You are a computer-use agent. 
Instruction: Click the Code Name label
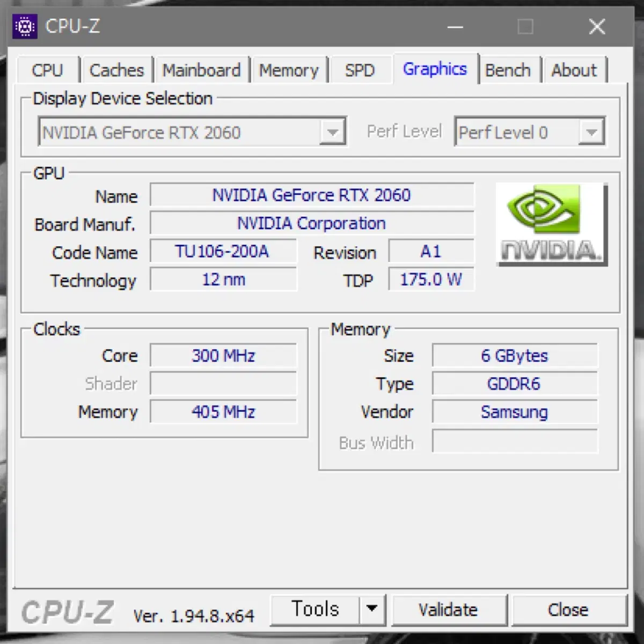point(94,253)
